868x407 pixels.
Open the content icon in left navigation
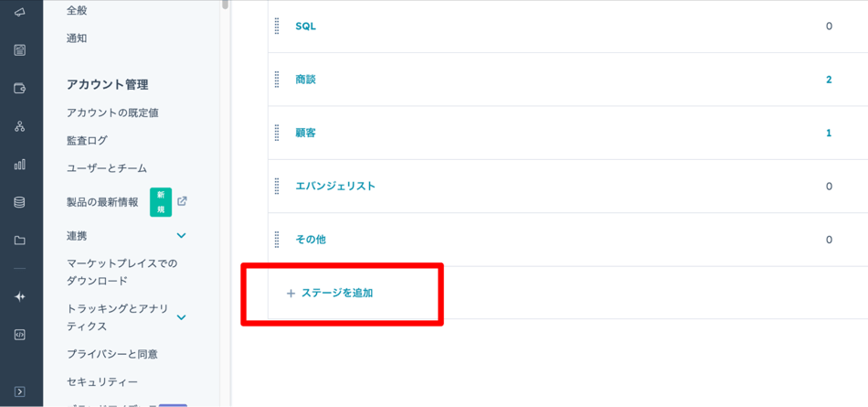(20, 50)
